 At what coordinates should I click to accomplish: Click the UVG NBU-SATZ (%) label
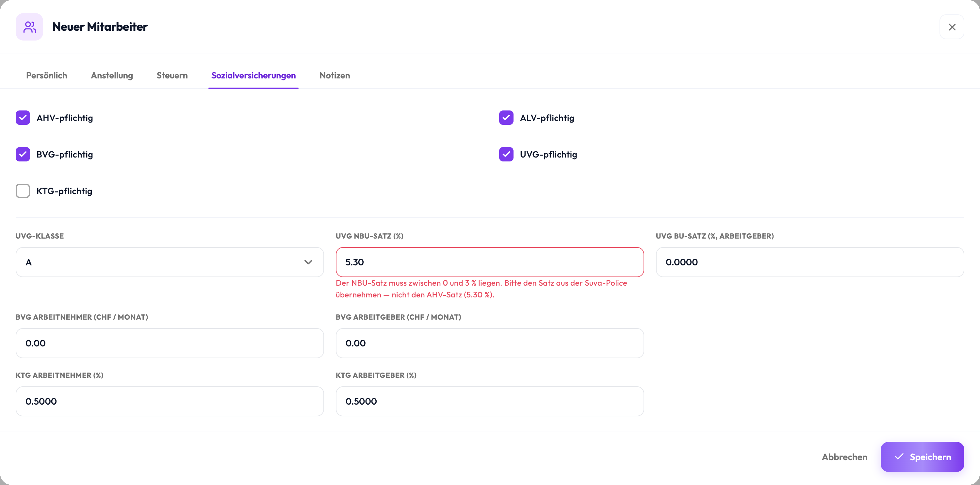[369, 236]
